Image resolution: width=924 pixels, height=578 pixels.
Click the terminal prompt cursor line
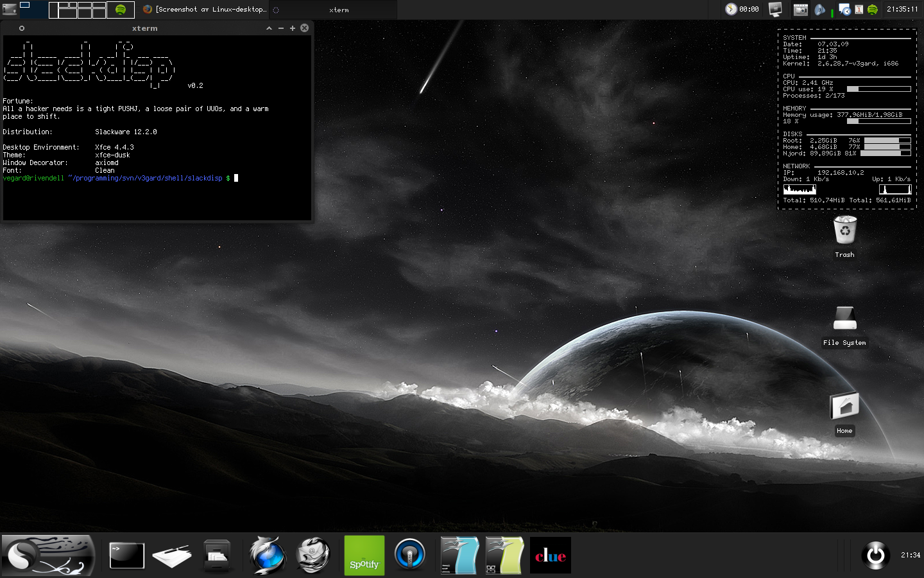coord(121,178)
